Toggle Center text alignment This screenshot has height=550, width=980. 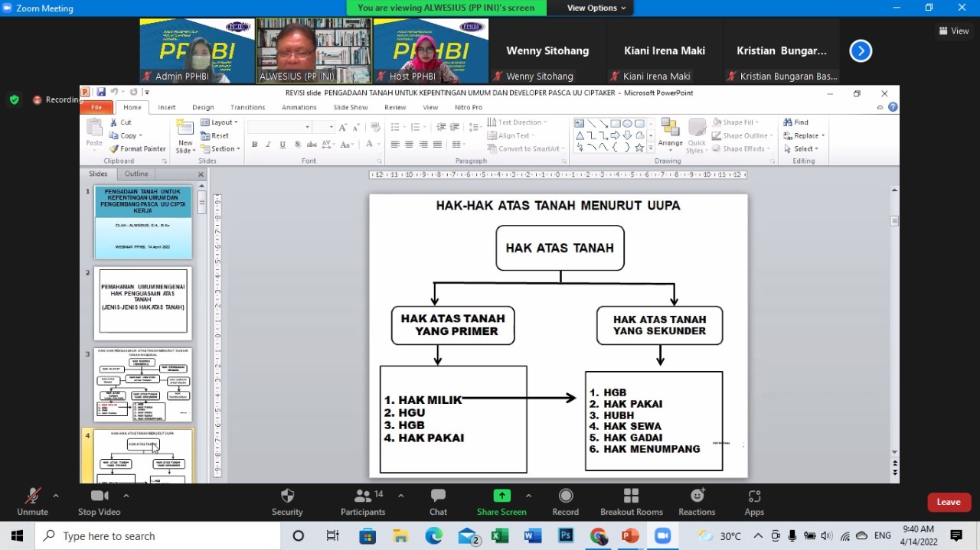(409, 145)
